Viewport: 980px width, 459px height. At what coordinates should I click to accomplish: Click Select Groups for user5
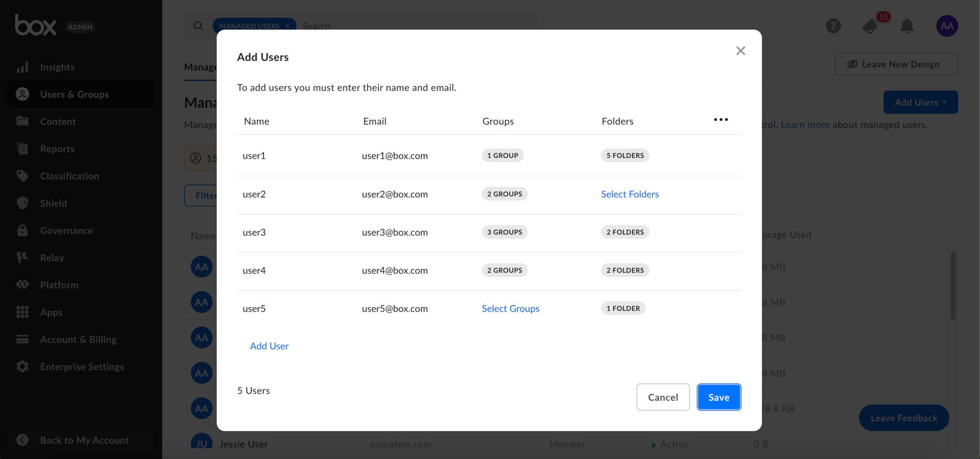point(510,308)
